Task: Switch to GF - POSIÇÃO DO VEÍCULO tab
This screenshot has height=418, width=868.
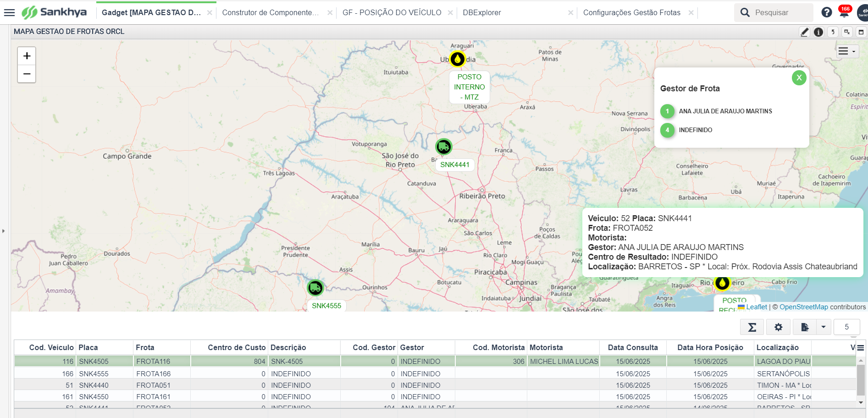Action: coord(392,13)
